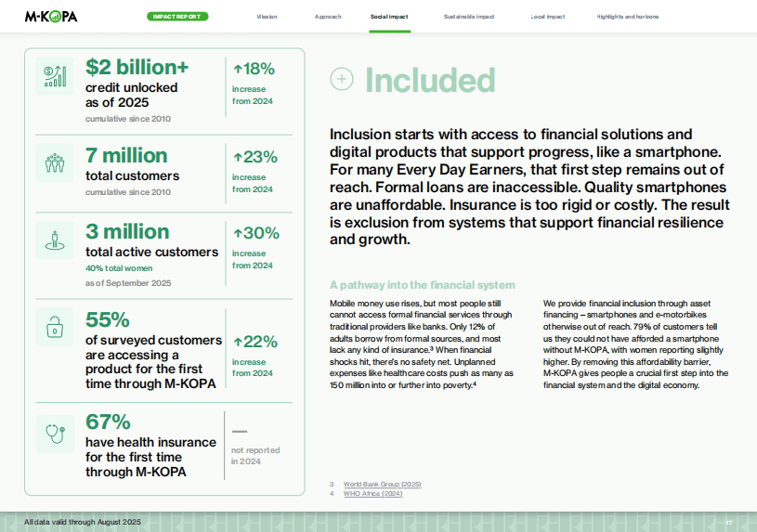Viewport: 757px width, 532px height.
Task: Open World Bank Group (2025) reference
Action: point(382,484)
